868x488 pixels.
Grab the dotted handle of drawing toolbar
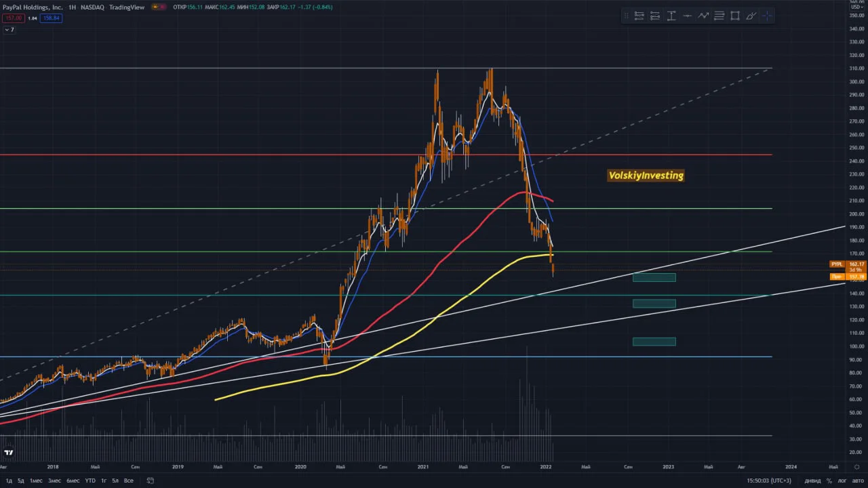pos(627,16)
